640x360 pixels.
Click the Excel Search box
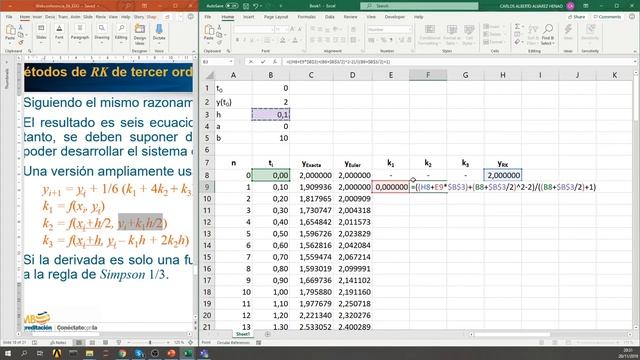[x=419, y=6]
